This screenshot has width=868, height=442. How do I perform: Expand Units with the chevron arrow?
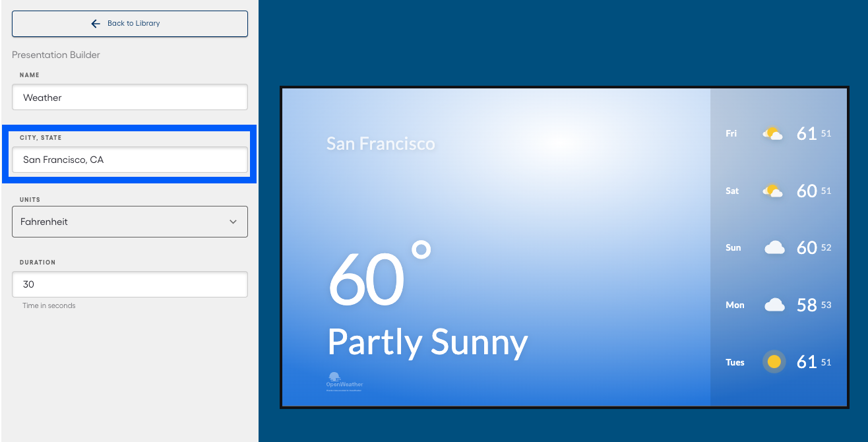[x=233, y=222]
